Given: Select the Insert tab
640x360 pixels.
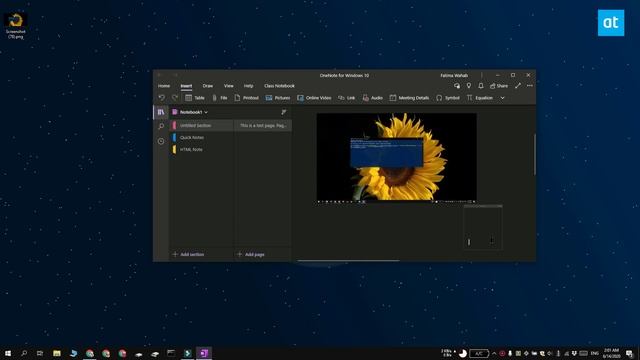Looking at the screenshot, I should [186, 86].
